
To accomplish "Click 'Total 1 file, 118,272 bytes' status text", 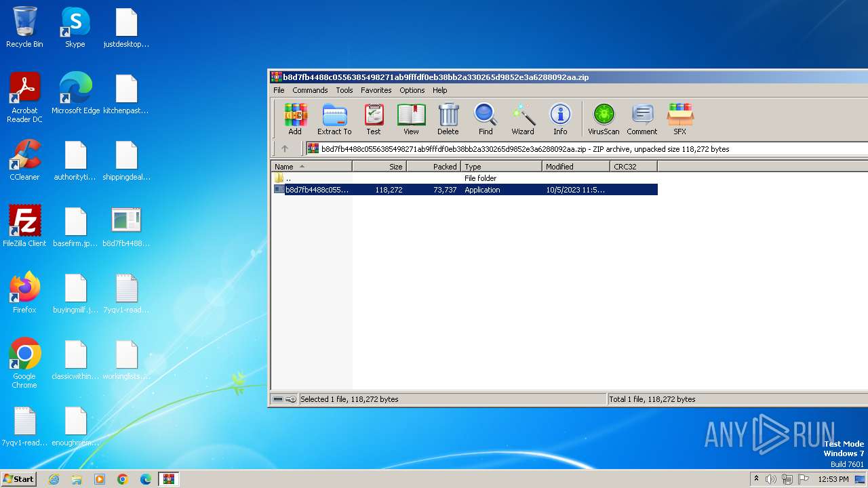I will tap(652, 399).
